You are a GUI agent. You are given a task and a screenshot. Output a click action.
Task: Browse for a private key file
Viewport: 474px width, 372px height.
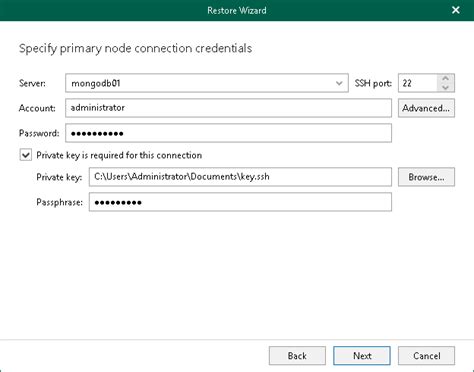[x=426, y=177]
